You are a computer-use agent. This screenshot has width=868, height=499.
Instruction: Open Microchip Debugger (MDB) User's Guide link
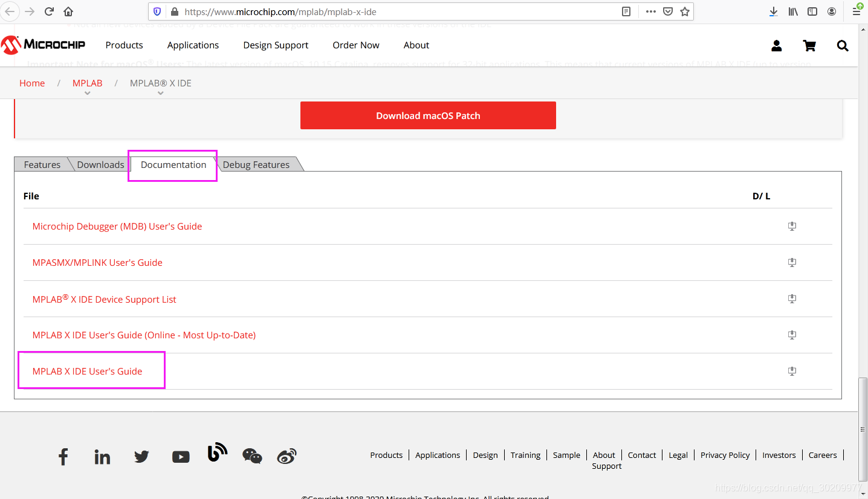click(x=117, y=226)
